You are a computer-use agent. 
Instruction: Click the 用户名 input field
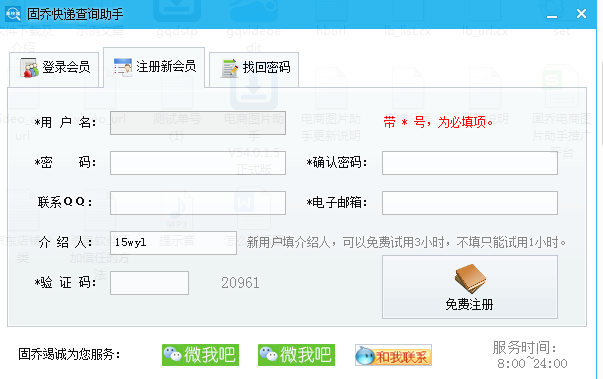[198, 123]
